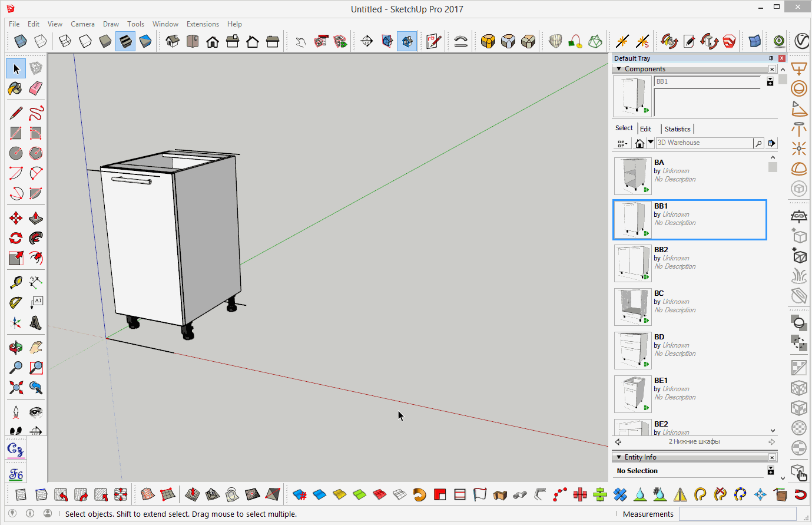Open the Camera menu
The width and height of the screenshot is (812, 525).
point(82,24)
